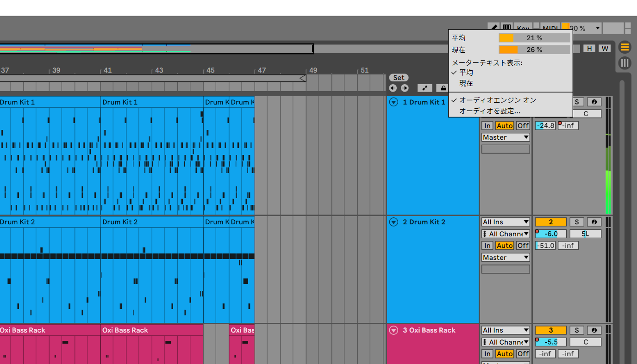Arm Oxi Bass Rack track for recording
This screenshot has width=637, height=364.
(594, 330)
